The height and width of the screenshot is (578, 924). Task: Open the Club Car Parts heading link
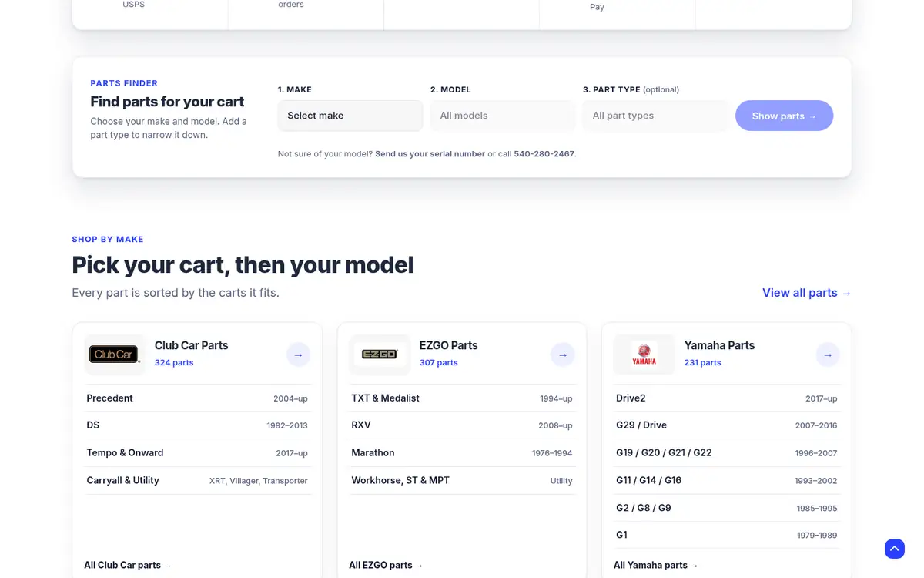[x=192, y=345]
